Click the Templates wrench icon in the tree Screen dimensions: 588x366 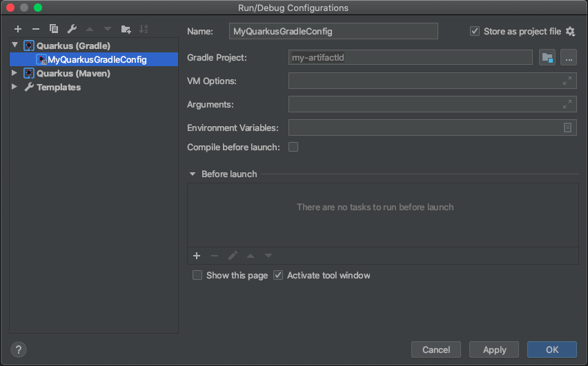(29, 87)
